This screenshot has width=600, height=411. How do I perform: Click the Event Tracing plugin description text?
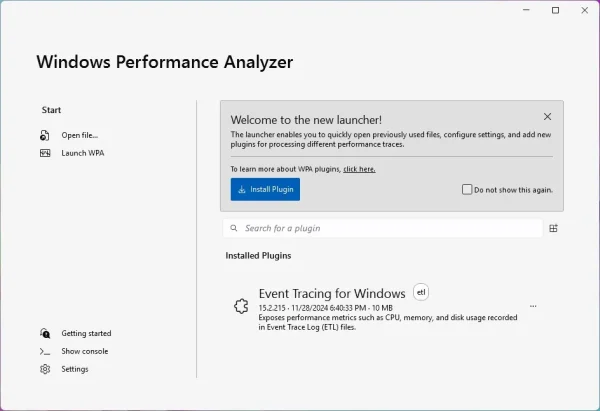(x=388, y=322)
